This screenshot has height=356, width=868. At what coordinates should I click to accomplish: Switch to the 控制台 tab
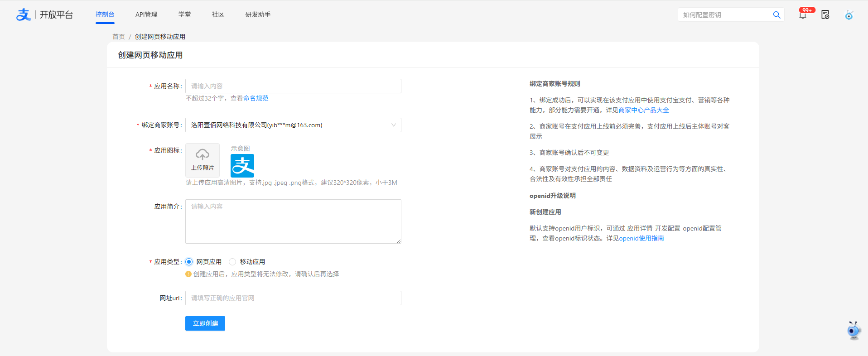(105, 14)
